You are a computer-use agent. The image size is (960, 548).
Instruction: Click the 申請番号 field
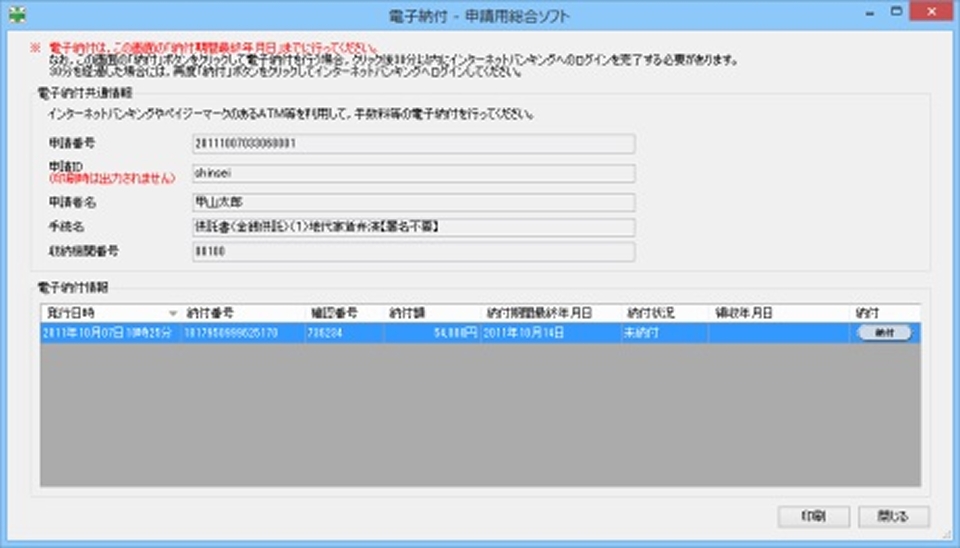pyautogui.click(x=413, y=144)
